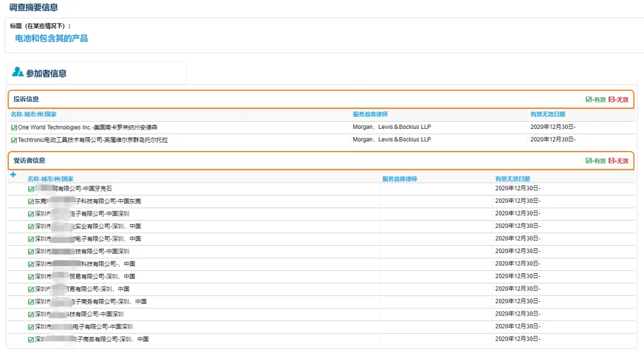Click the One World Technologies Inc. name text

click(88, 127)
